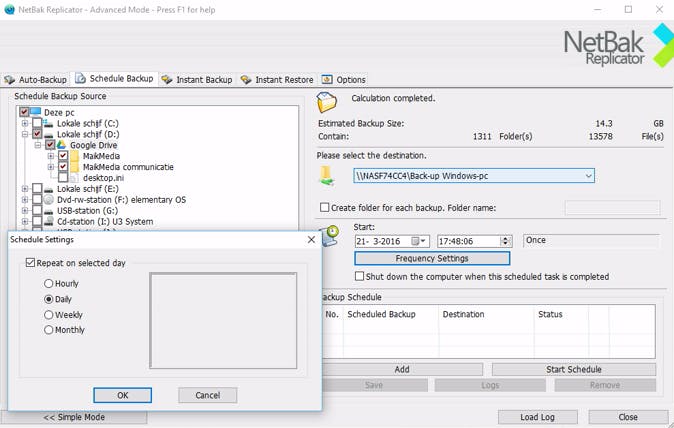Click the Scheduled Backup column header

pyautogui.click(x=391, y=314)
